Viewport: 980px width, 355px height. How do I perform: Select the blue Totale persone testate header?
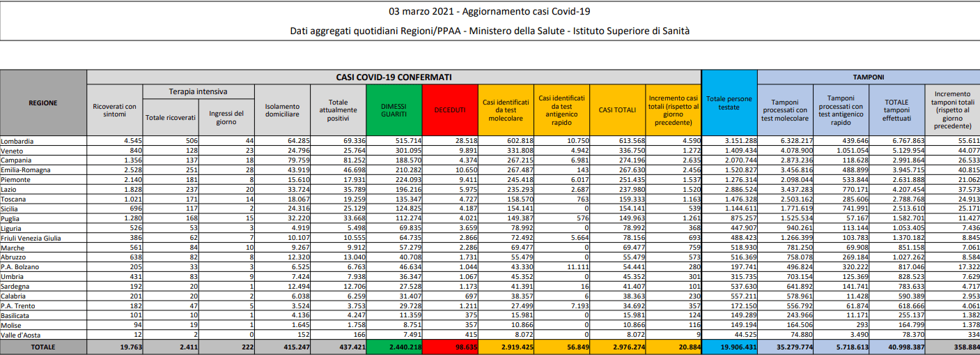click(729, 103)
